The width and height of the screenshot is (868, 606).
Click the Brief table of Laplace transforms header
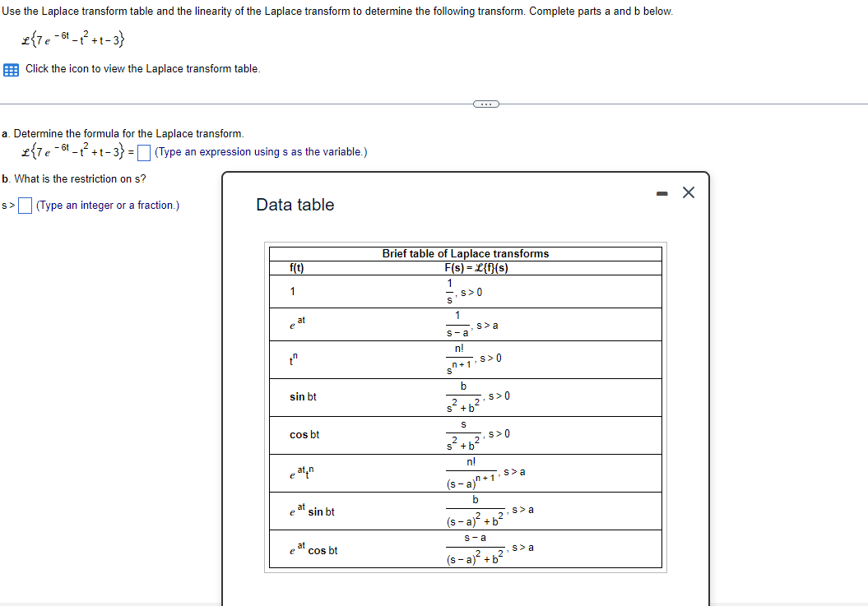pos(465,253)
